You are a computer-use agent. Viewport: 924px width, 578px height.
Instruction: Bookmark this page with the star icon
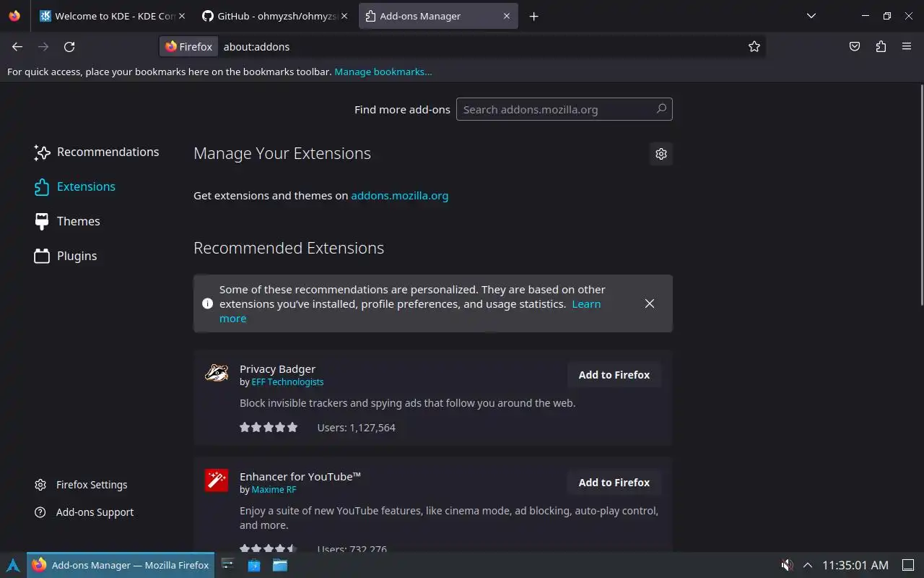(754, 46)
